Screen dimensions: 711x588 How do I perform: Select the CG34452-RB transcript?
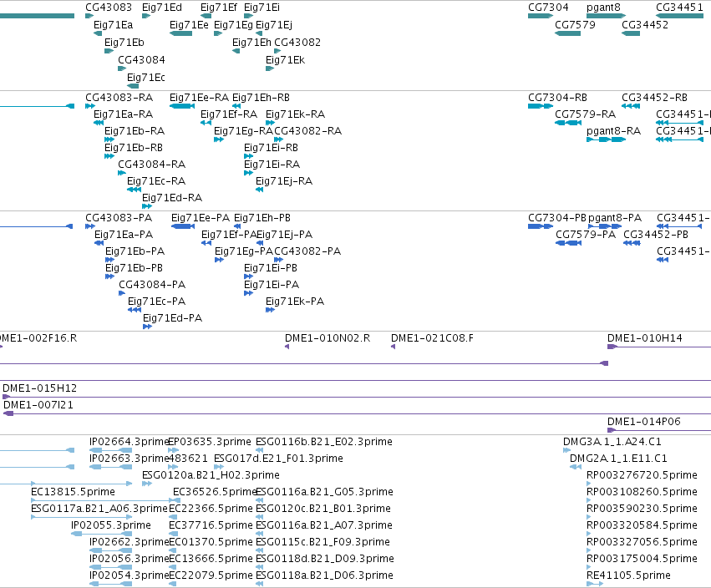[x=631, y=106]
